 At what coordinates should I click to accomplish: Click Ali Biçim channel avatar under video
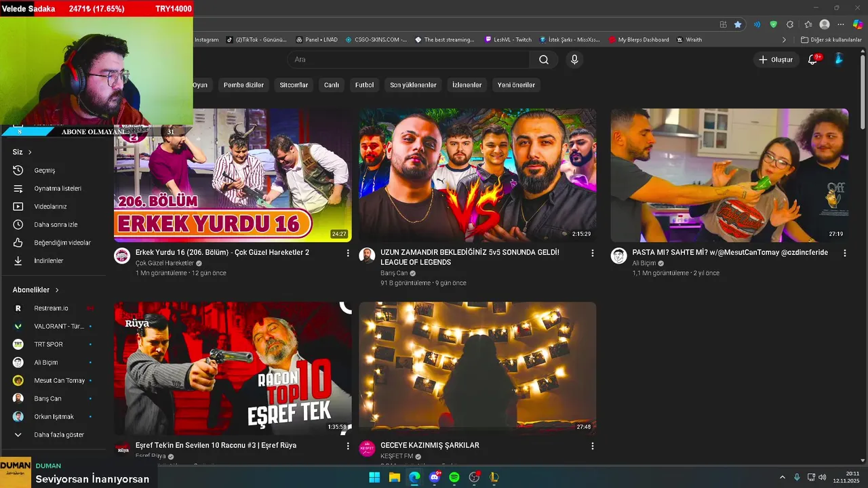coord(618,256)
